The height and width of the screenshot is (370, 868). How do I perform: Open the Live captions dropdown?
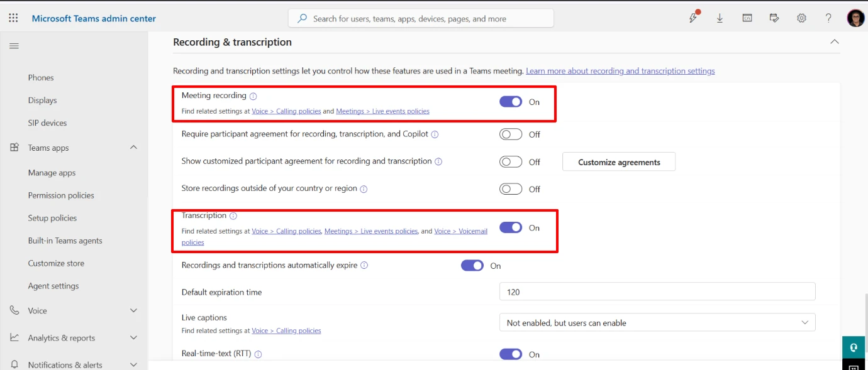657,323
